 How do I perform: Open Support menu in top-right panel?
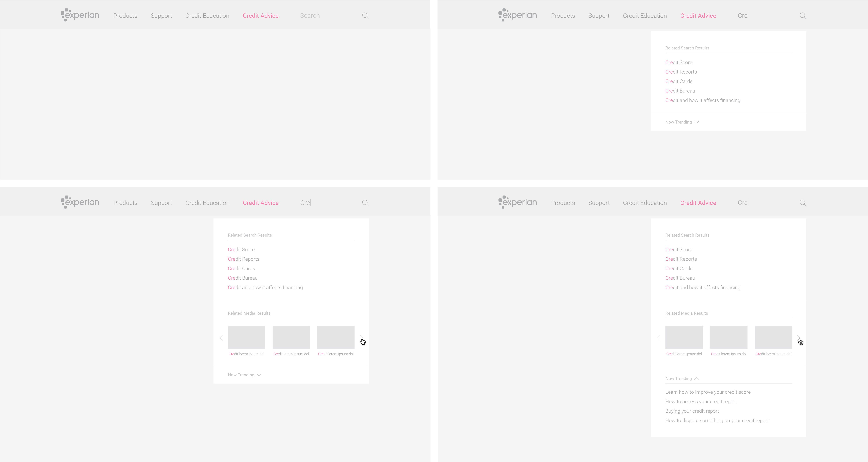pos(599,16)
